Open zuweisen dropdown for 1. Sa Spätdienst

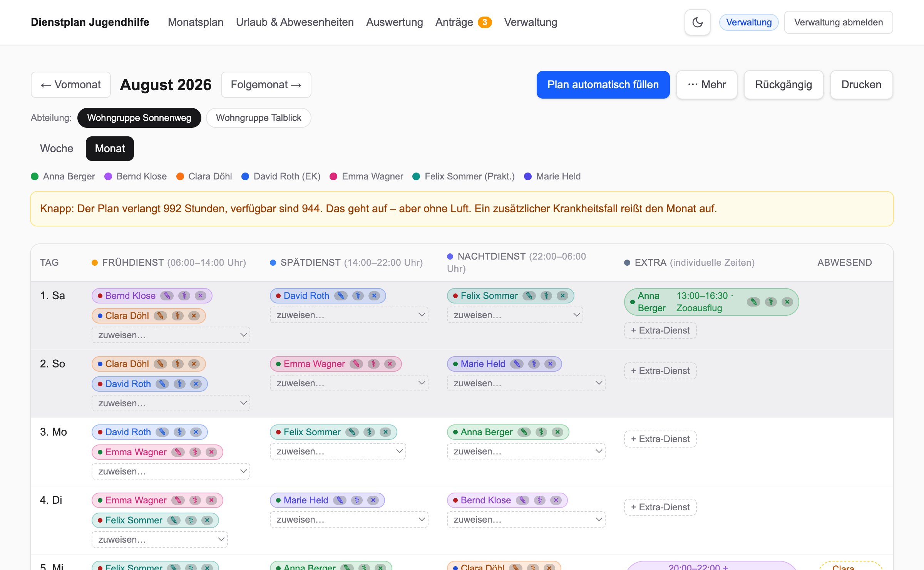[349, 315]
